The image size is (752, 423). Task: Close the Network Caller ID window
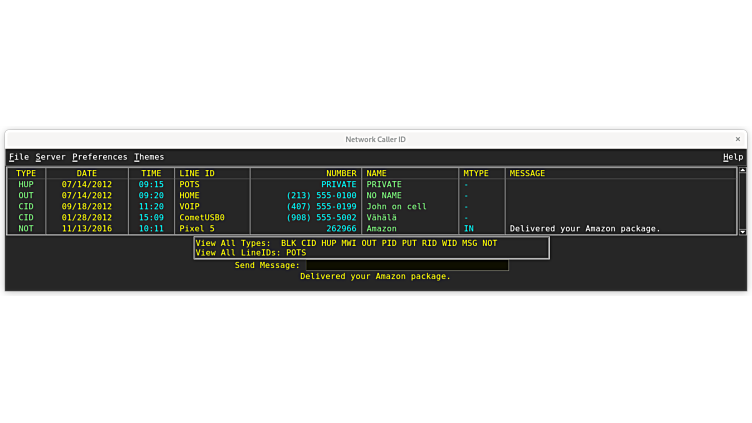pos(738,139)
